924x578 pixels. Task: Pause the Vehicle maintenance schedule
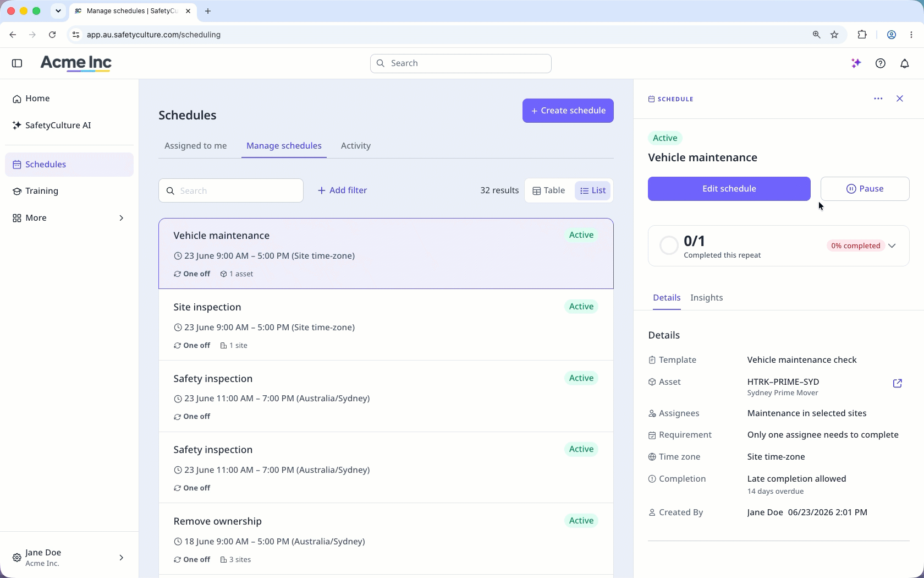click(865, 189)
